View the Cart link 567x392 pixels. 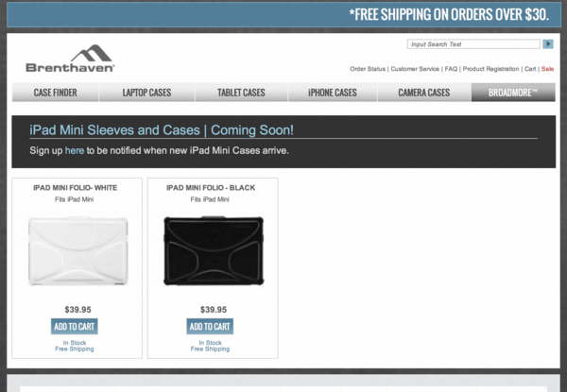[530, 69]
